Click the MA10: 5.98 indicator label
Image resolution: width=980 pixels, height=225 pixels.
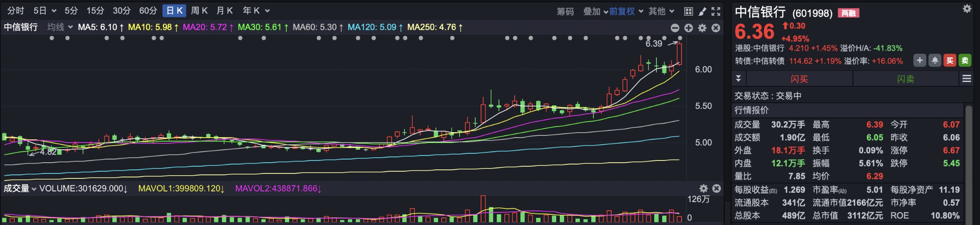[x=153, y=27]
